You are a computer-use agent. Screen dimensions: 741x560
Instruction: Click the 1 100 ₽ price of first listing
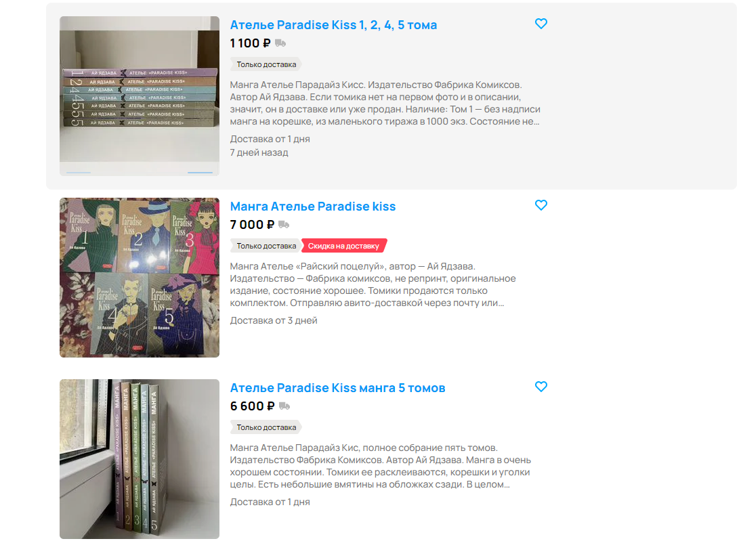[250, 43]
